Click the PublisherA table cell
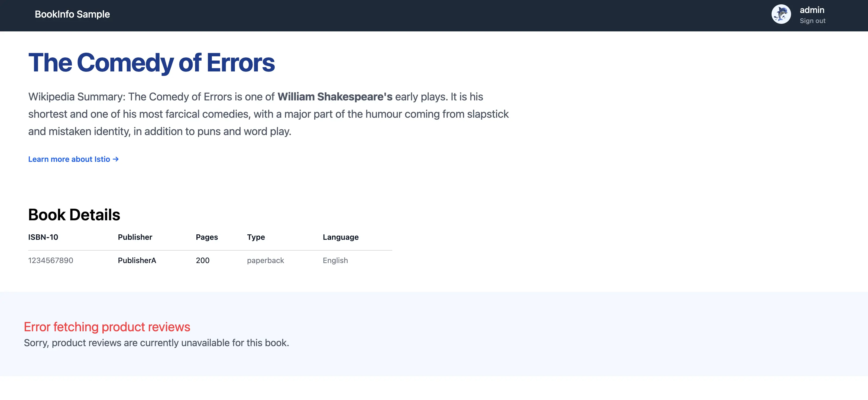This screenshot has width=868, height=400. click(x=137, y=260)
